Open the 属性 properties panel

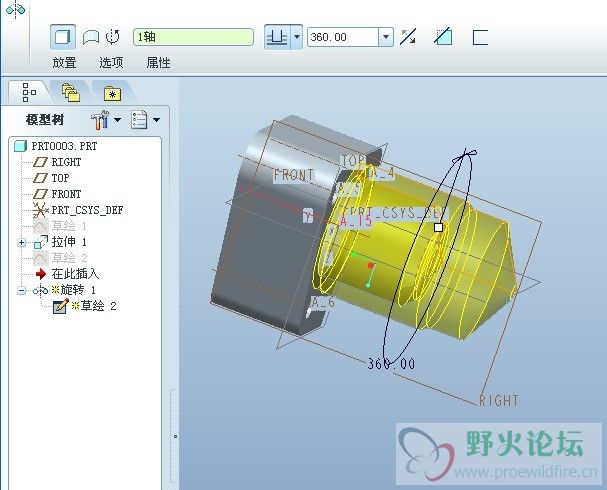pos(158,63)
